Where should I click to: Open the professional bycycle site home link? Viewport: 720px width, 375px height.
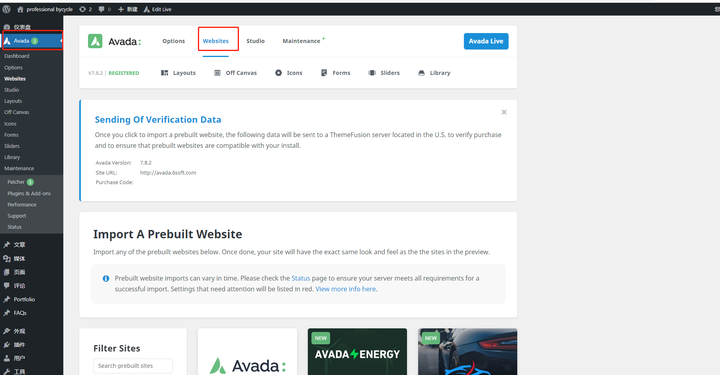coord(45,9)
